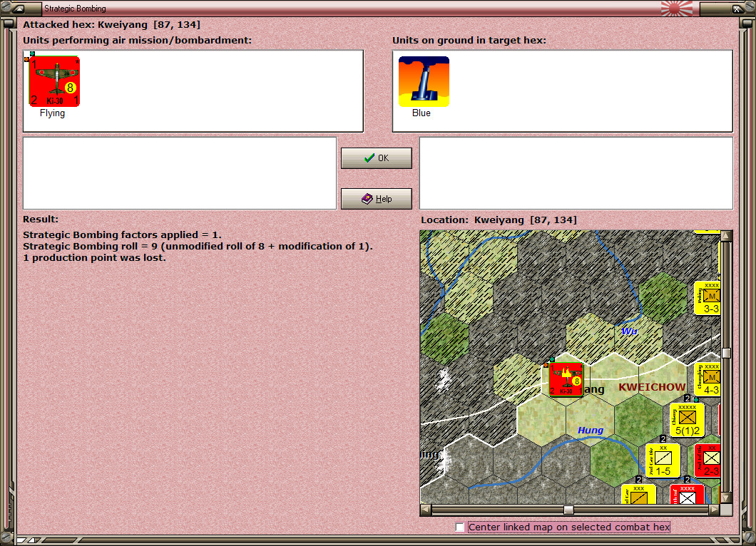Screen dimensions: 756x546
Task: Open the Help button
Action: click(x=376, y=199)
